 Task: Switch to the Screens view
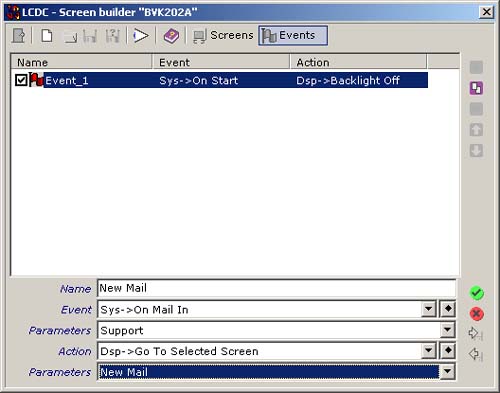click(223, 36)
